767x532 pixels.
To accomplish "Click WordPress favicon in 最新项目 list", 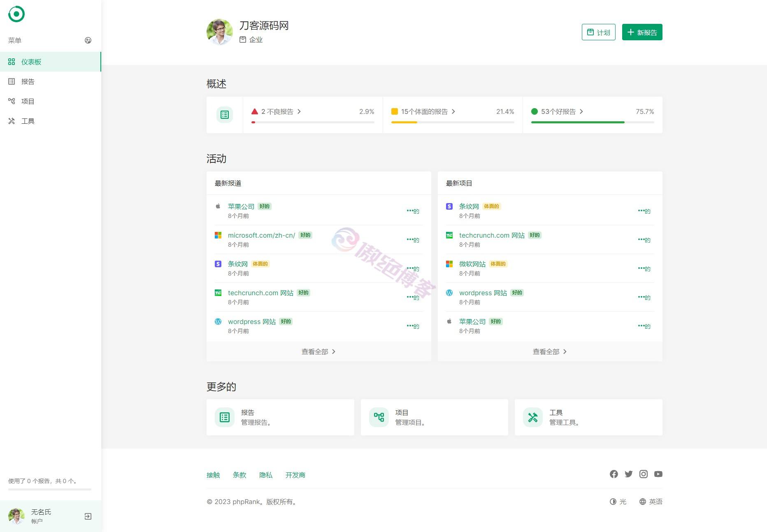I will coord(449,293).
